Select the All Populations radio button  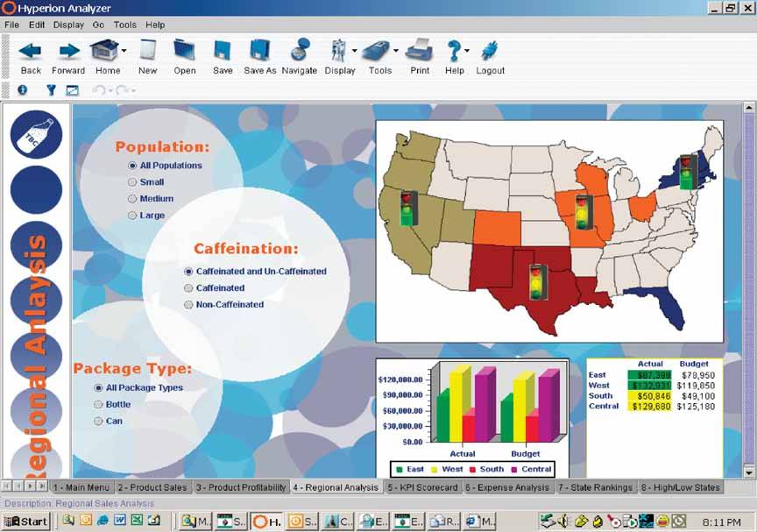[x=132, y=166]
